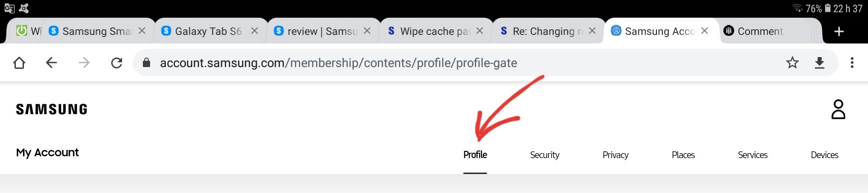
Task: Open a new tab with plus icon
Action: tap(839, 31)
